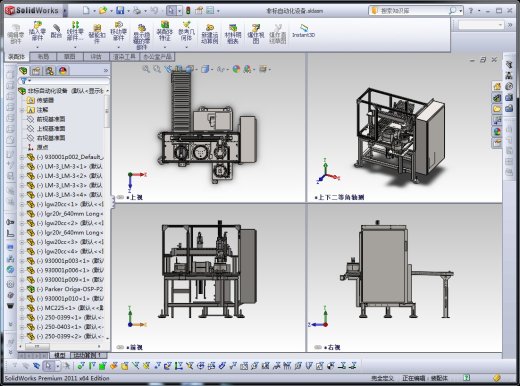
Task: Rebuild the model via traffic light icon
Action: click(x=188, y=10)
